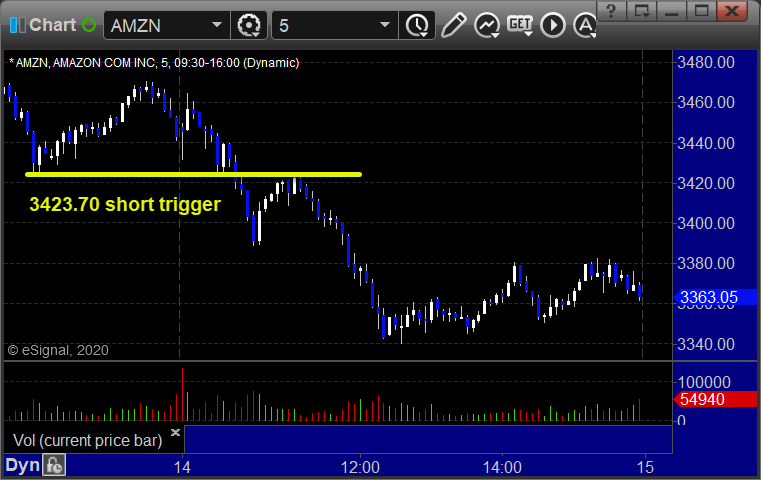
Task: Click the green link status circle
Action: (x=89, y=25)
